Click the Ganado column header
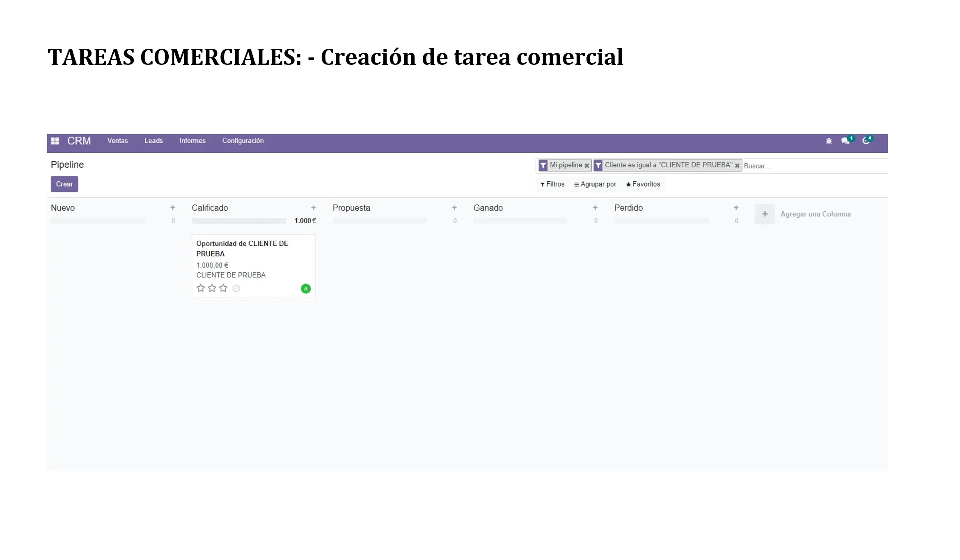Screen dimensions: 960x560 pos(488,208)
